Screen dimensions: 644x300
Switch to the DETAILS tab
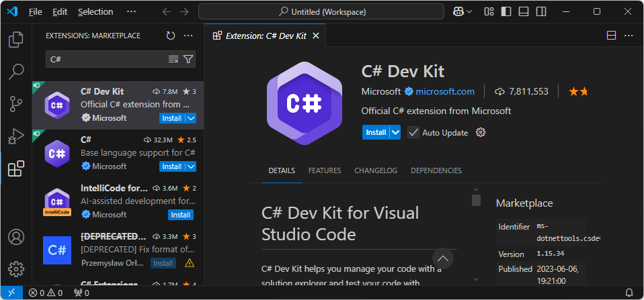point(282,170)
